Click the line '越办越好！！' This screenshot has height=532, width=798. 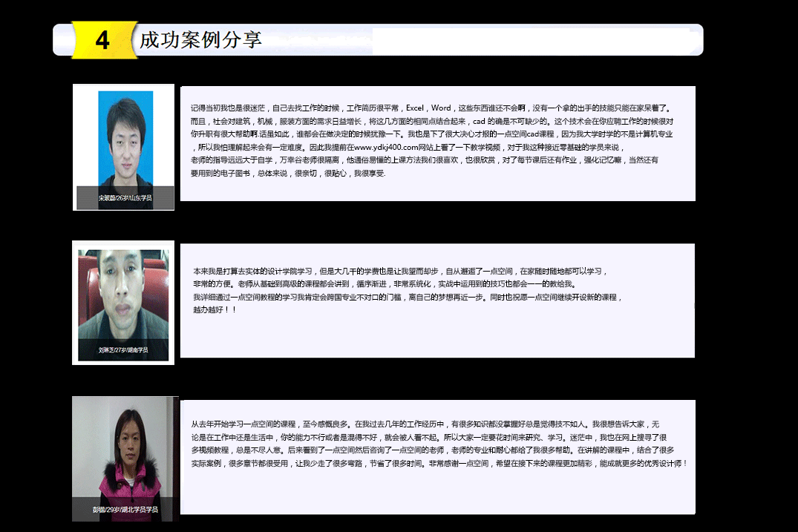pos(215,309)
